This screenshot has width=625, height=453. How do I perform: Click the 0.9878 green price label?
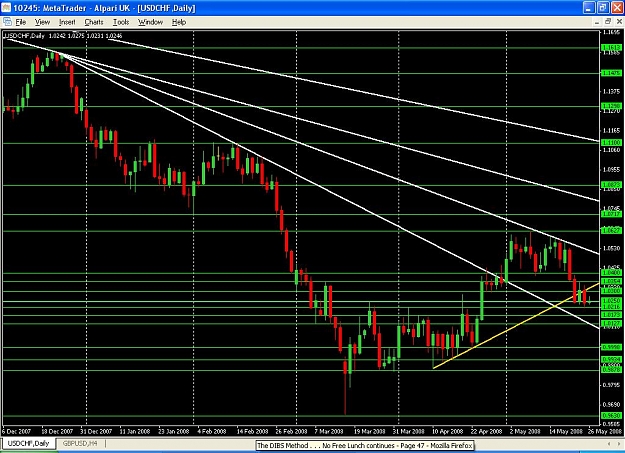(x=611, y=370)
